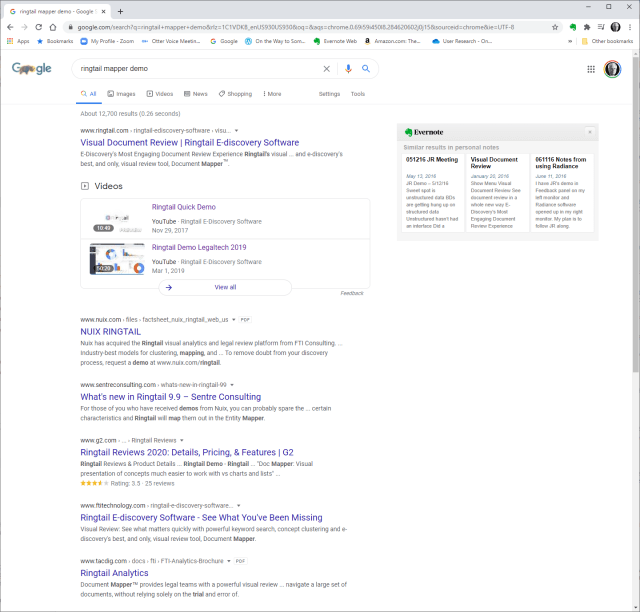Click the blue search magnifier icon
This screenshot has height=612, width=640.
366,69
